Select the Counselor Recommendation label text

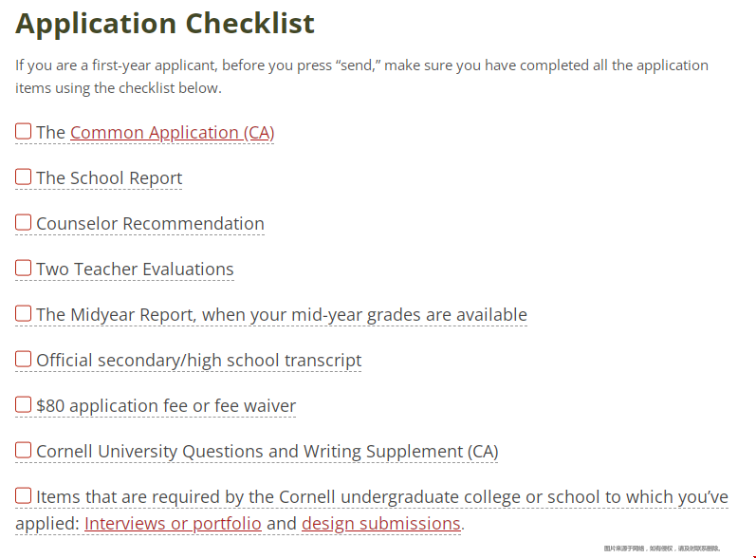pyautogui.click(x=151, y=224)
